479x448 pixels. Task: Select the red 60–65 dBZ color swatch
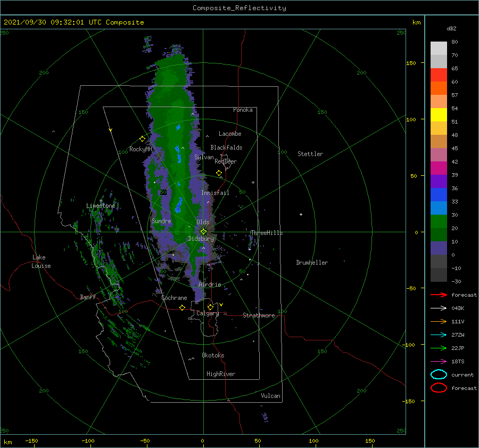point(439,75)
